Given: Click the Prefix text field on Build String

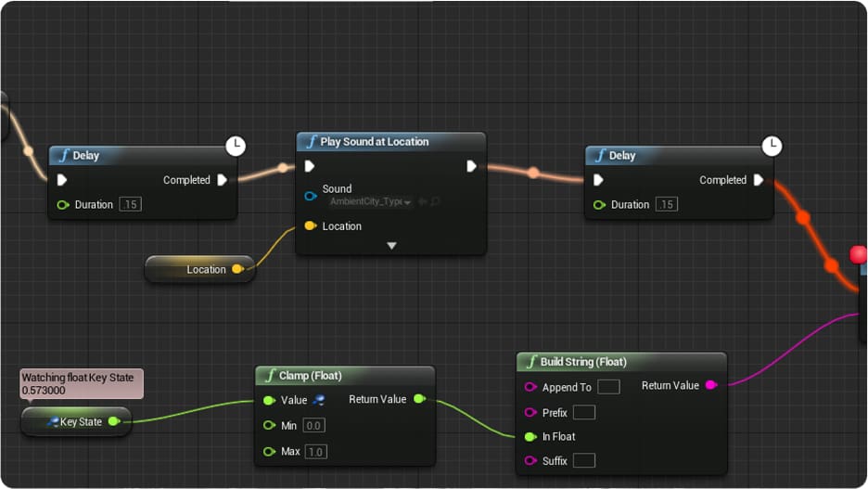Looking at the screenshot, I should pyautogui.click(x=584, y=412).
